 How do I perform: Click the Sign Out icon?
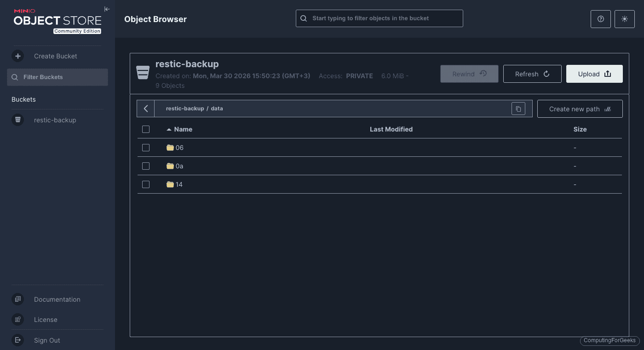click(x=17, y=340)
